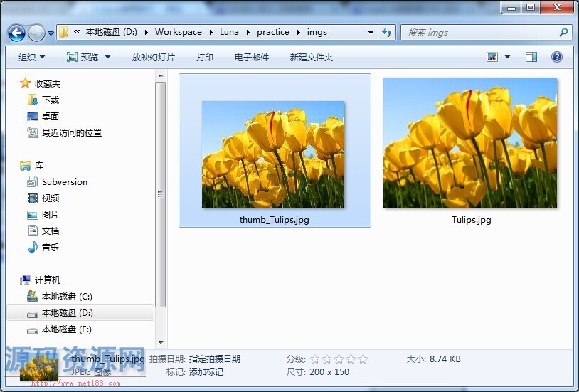Click the search magnifier icon

click(x=563, y=33)
